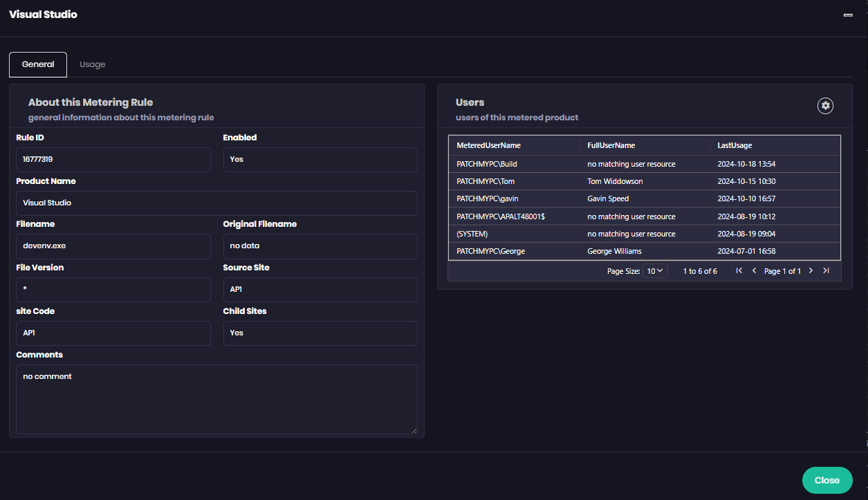Screen dimensions: 868x500
Task: Click the Filename field showing devenv.exe
Action: [113, 246]
